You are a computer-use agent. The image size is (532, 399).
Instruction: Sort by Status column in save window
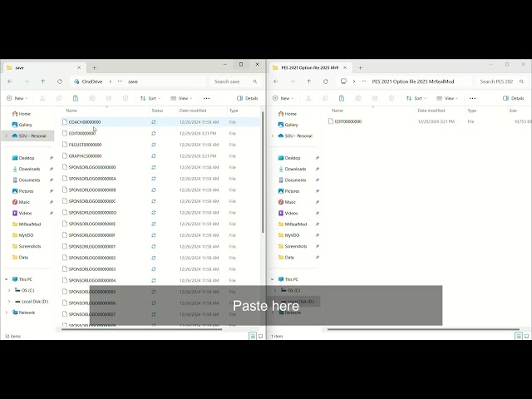coord(157,111)
